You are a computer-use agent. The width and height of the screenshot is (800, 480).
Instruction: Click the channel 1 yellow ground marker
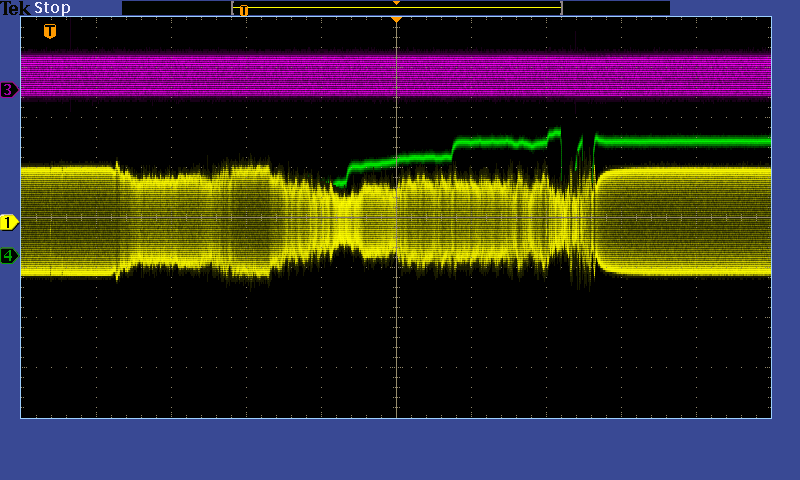point(9,222)
